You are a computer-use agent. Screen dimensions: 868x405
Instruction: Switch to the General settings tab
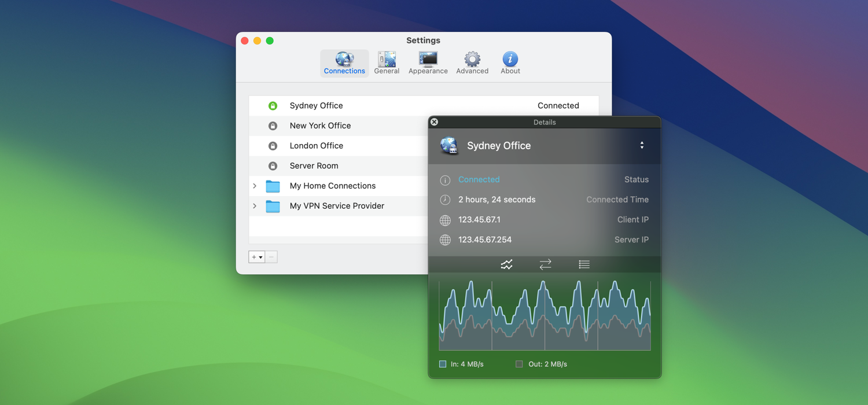pyautogui.click(x=387, y=63)
